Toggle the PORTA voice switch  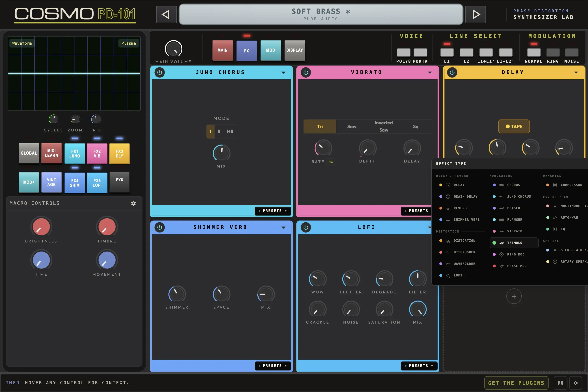420,52
